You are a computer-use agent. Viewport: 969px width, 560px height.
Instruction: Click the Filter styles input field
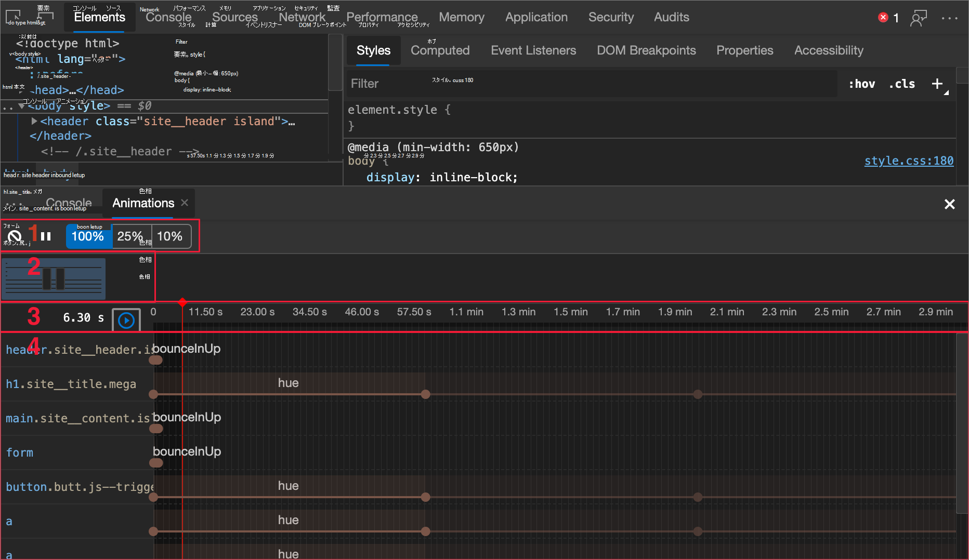point(592,84)
